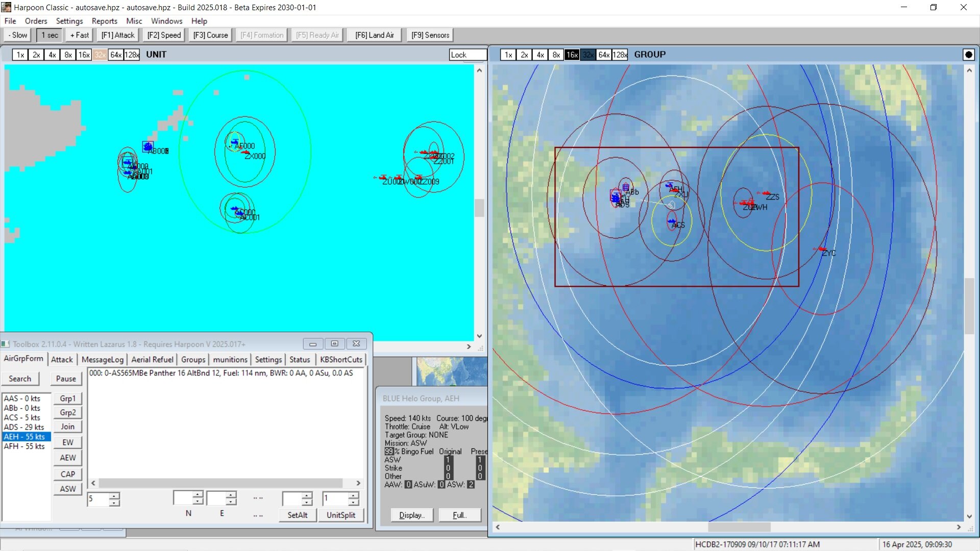980x551 pixels.
Task: Click the black circle icon in GROUP window
Action: click(x=968, y=55)
